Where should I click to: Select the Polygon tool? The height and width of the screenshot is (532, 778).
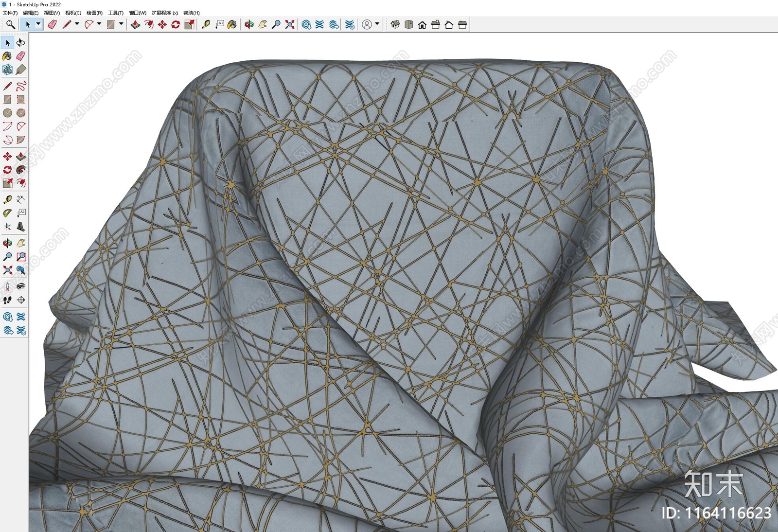(x=21, y=113)
